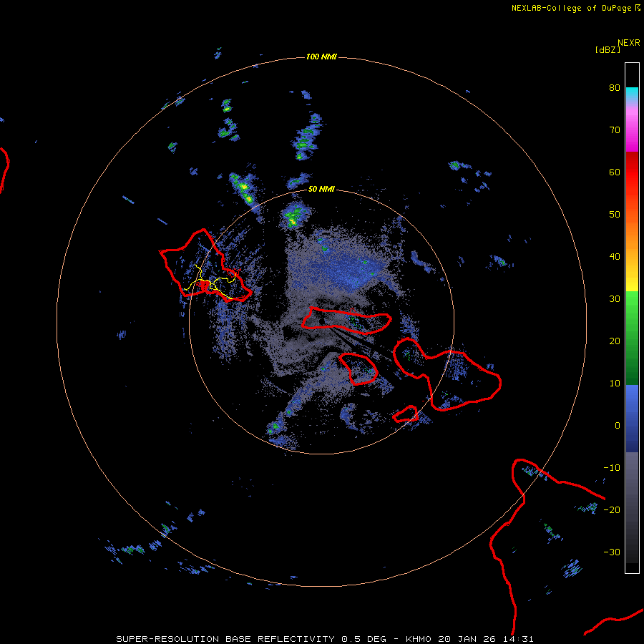
Task: Select the 50 value on the dBZ scale
Action: (615, 215)
